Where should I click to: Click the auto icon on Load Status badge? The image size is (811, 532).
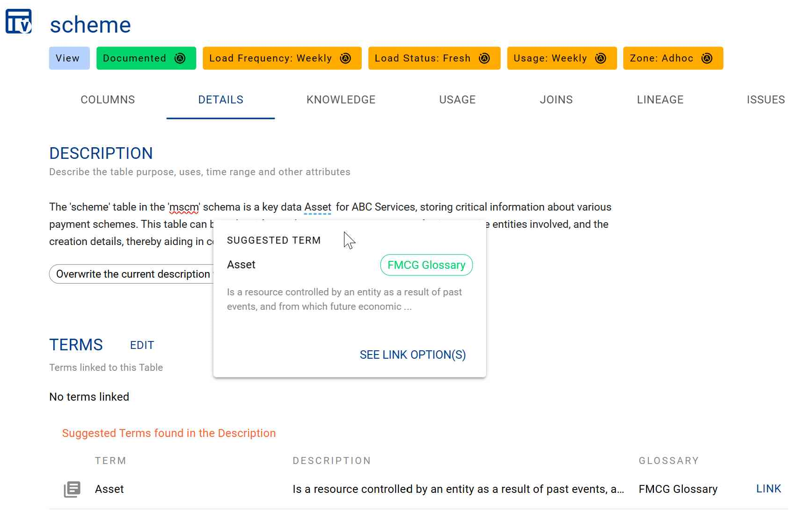(x=484, y=58)
